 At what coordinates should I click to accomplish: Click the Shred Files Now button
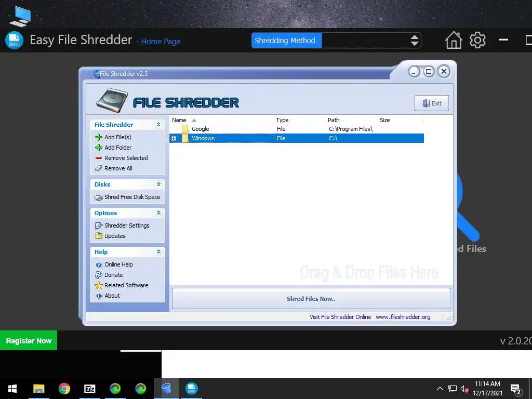pyautogui.click(x=311, y=299)
